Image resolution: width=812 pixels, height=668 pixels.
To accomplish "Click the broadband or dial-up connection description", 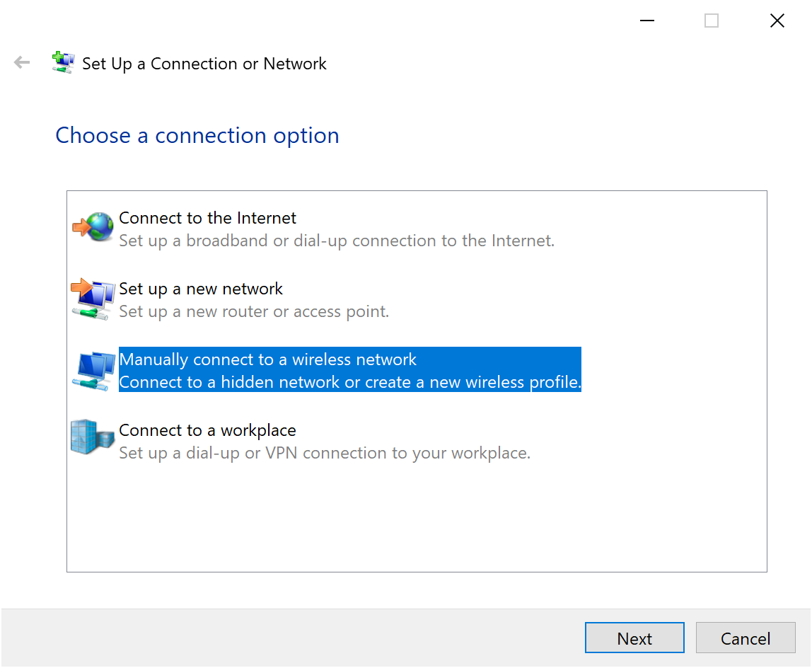I will coord(337,241).
